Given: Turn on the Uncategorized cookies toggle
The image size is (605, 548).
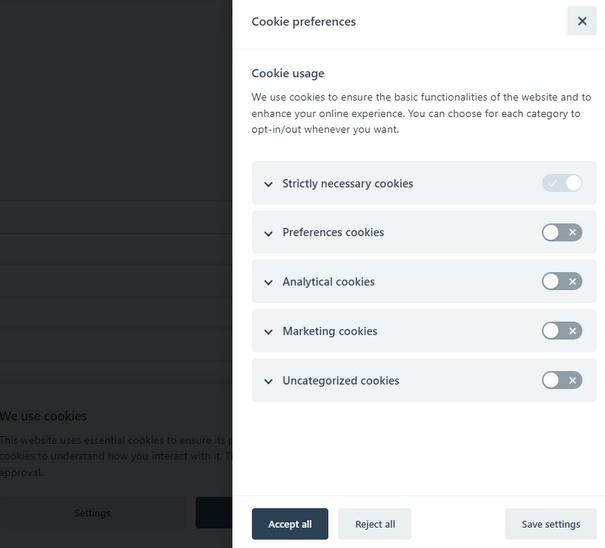Looking at the screenshot, I should point(562,380).
